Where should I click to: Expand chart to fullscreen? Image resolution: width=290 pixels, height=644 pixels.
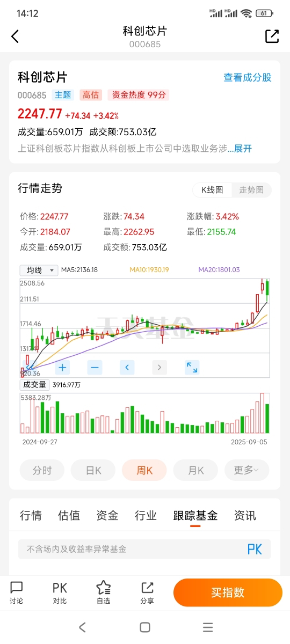(192, 368)
